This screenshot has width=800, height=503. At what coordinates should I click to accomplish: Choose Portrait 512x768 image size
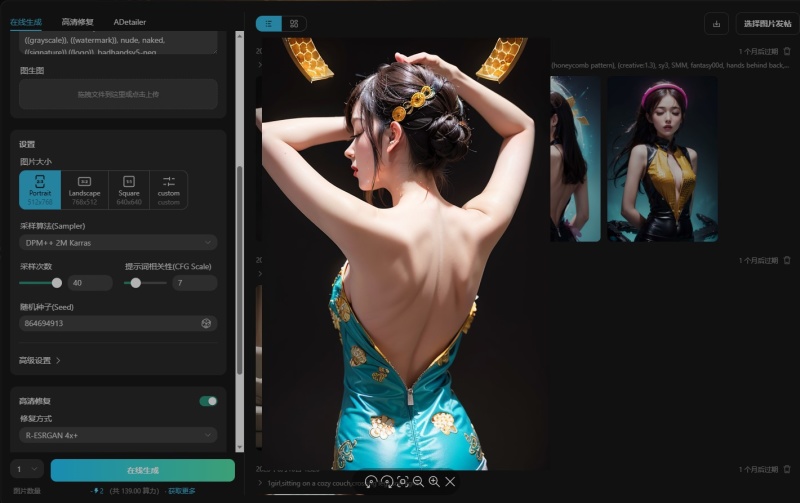click(x=40, y=190)
